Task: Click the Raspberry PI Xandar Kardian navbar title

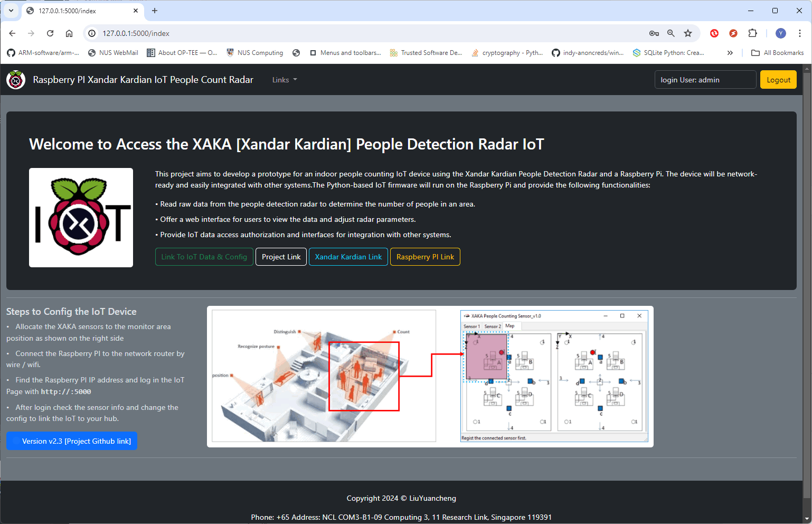Action: click(x=143, y=80)
